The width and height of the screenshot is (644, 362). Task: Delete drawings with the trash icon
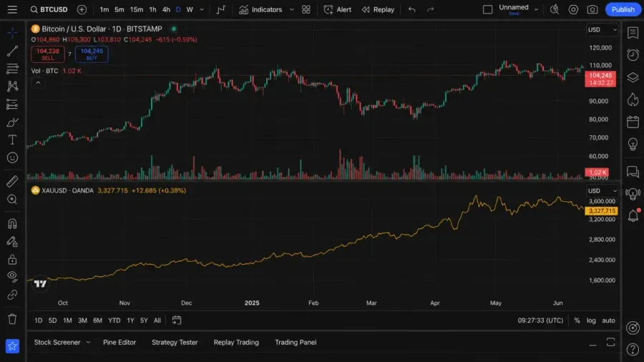tap(12, 319)
